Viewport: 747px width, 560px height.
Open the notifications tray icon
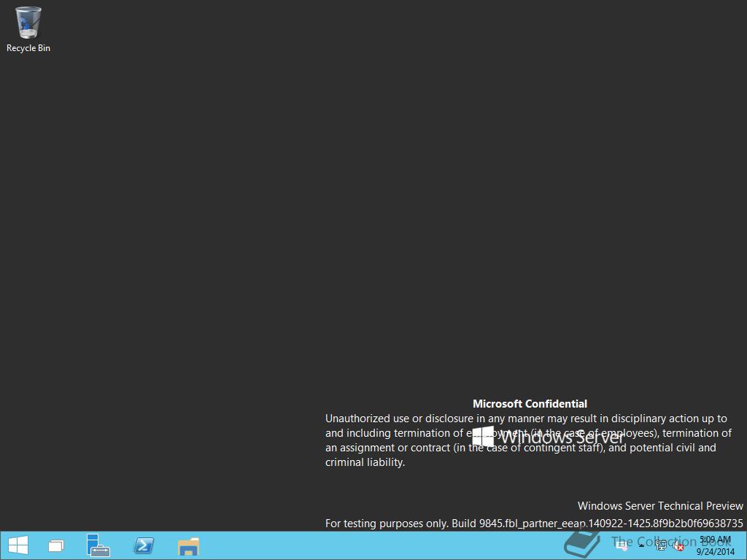tap(622, 545)
